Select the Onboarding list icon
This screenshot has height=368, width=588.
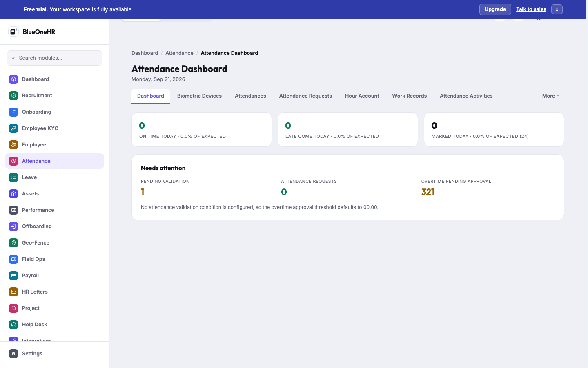13,112
